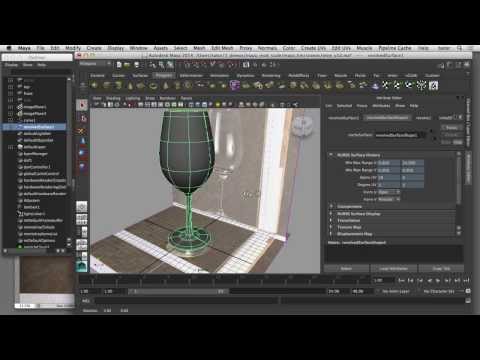Toggle the visibility box next to the persp camera
The image size is (480, 360).
click(11, 80)
